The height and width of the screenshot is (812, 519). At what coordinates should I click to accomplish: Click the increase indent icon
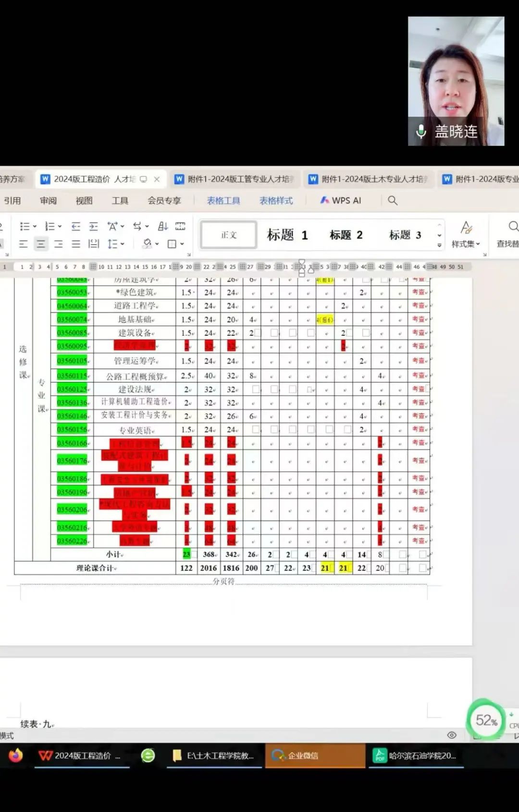pos(93,226)
